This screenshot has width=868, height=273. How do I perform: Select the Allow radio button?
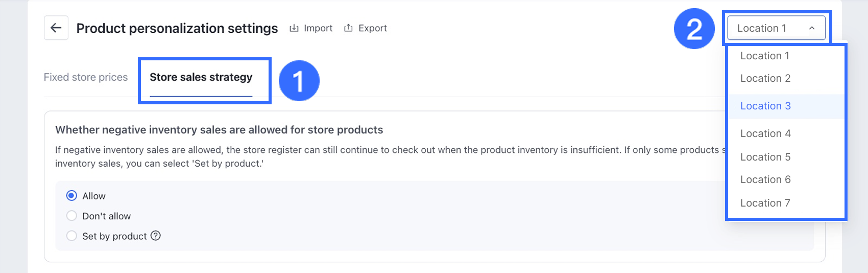(x=72, y=196)
